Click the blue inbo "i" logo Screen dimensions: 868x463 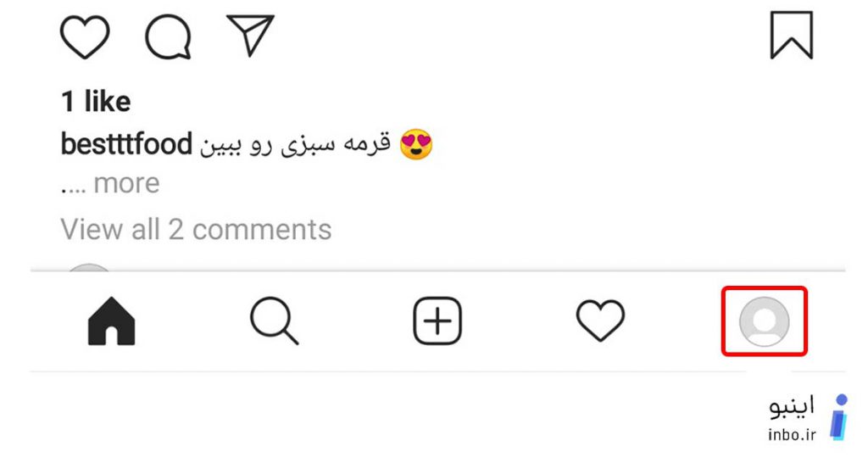(x=839, y=417)
